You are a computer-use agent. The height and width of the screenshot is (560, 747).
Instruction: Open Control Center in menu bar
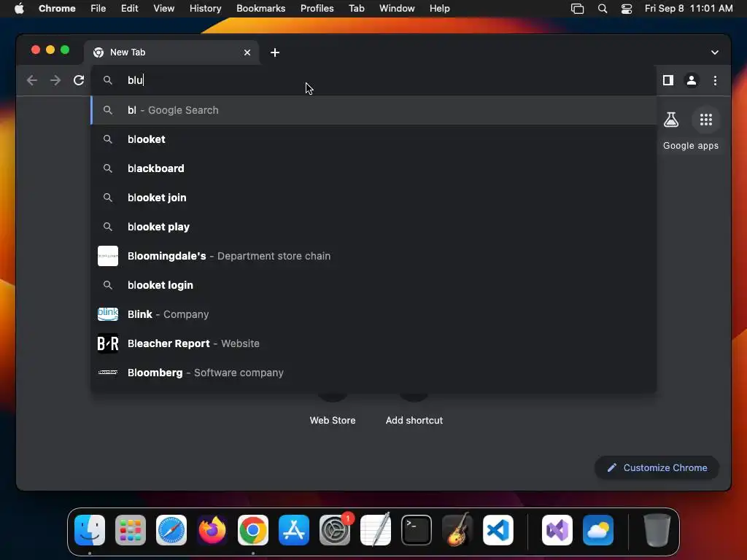point(627,9)
